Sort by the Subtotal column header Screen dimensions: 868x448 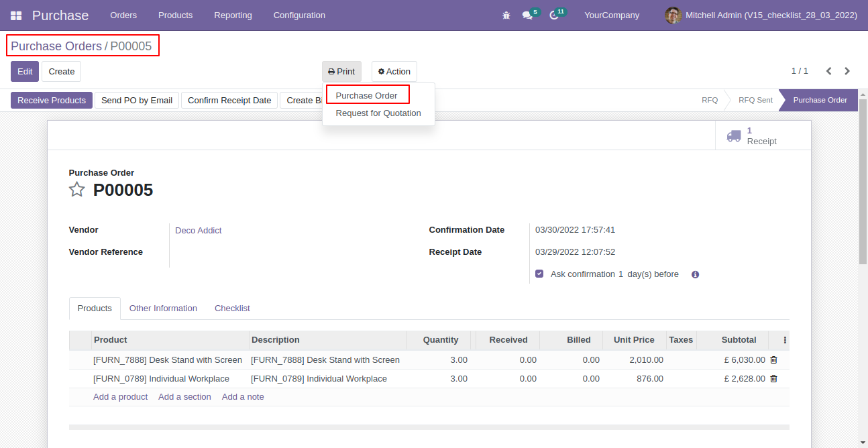pos(733,340)
